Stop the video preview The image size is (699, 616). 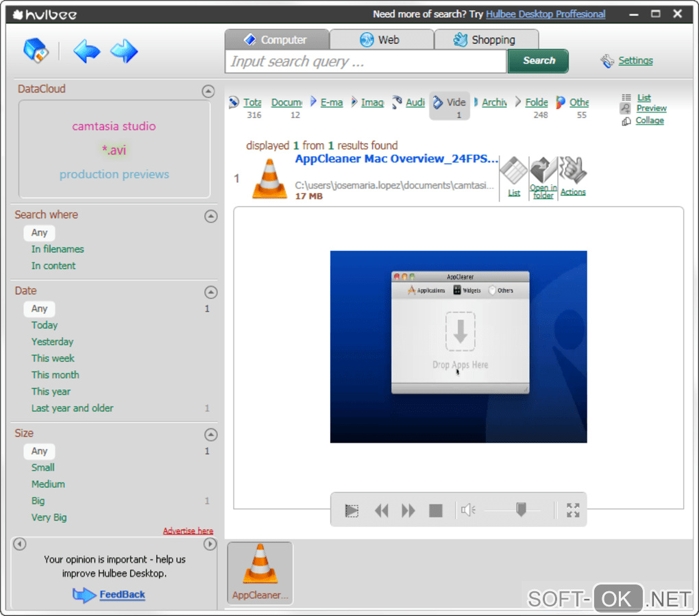coord(436,510)
